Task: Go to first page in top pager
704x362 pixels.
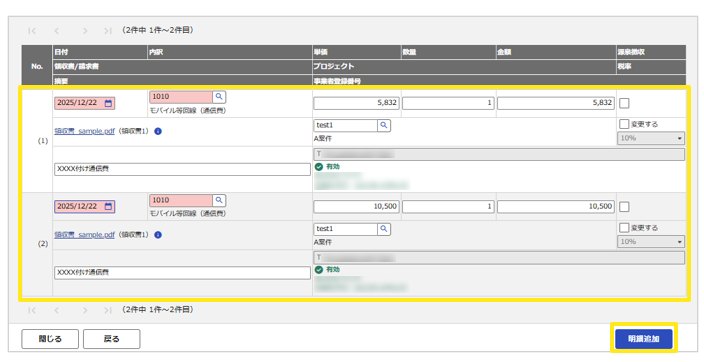Action: coord(31,31)
